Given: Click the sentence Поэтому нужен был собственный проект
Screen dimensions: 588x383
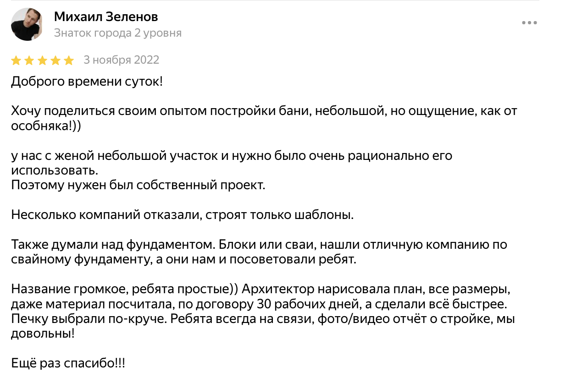Looking at the screenshot, I should click(x=138, y=186).
